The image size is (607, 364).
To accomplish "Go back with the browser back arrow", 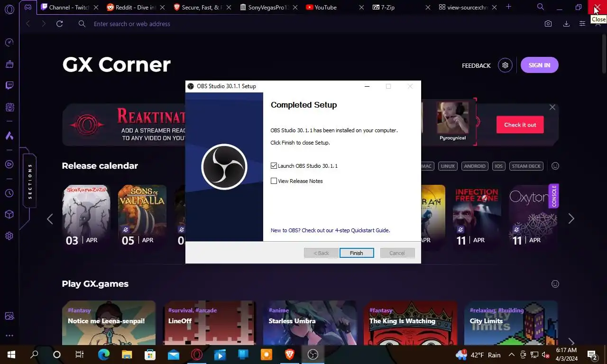I will pos(28,24).
